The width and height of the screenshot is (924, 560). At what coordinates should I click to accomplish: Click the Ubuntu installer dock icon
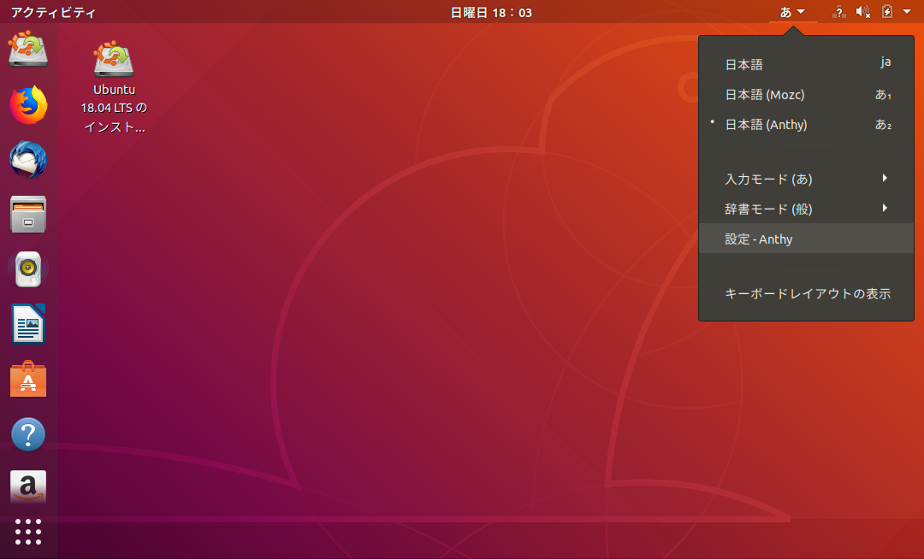(28, 50)
